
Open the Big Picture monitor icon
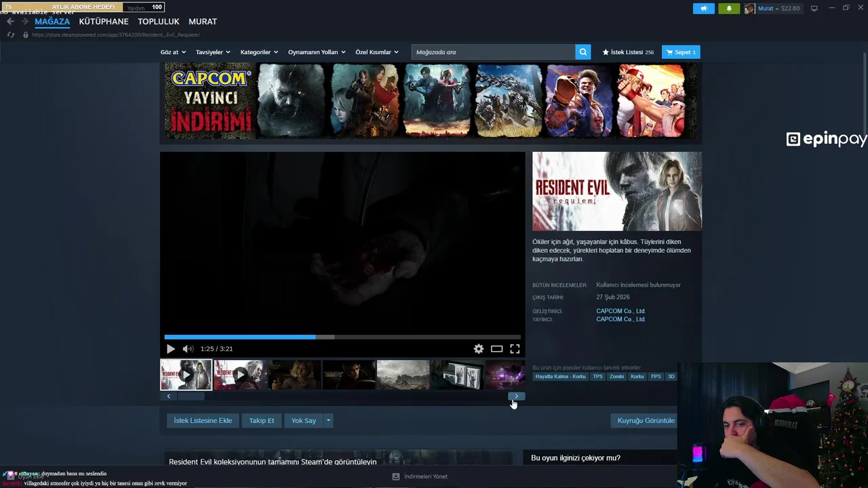(814, 8)
